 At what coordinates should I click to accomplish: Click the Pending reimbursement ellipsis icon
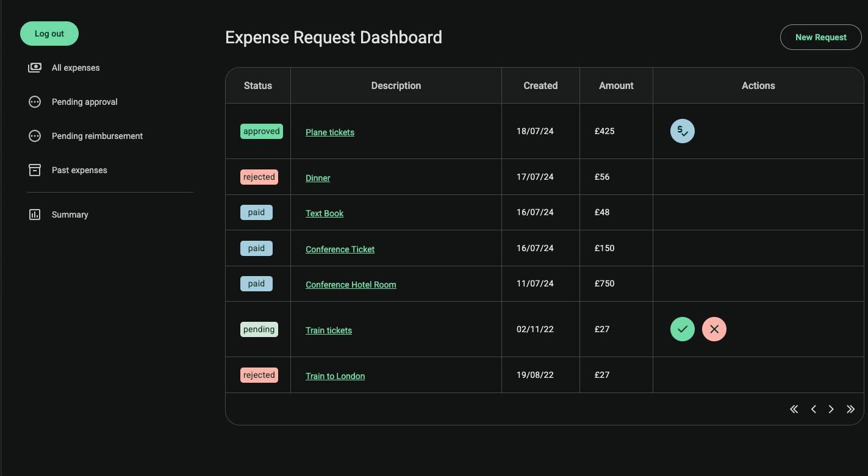[35, 136]
